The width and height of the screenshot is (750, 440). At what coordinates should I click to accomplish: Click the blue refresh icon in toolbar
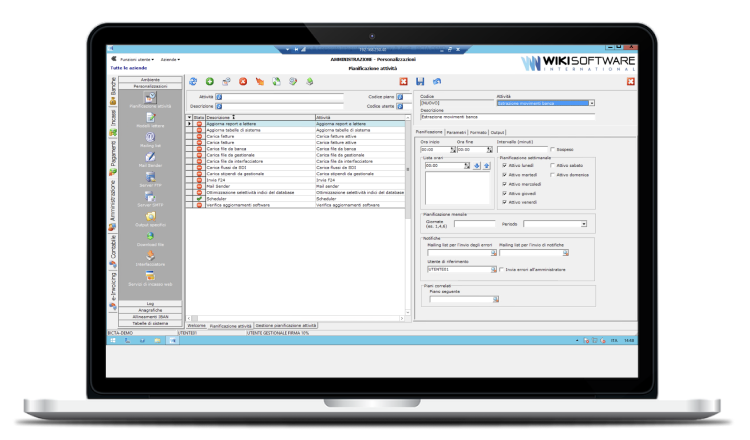pyautogui.click(x=193, y=81)
